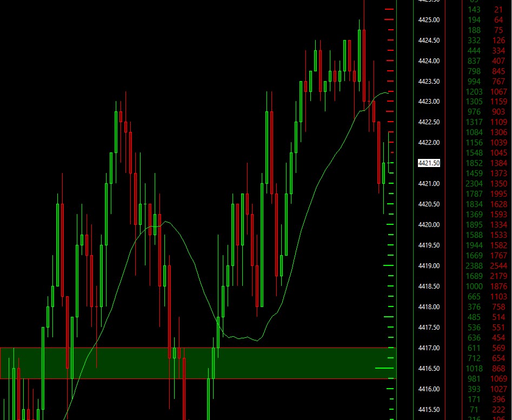Click red volume value 1103

pyautogui.click(x=498, y=297)
